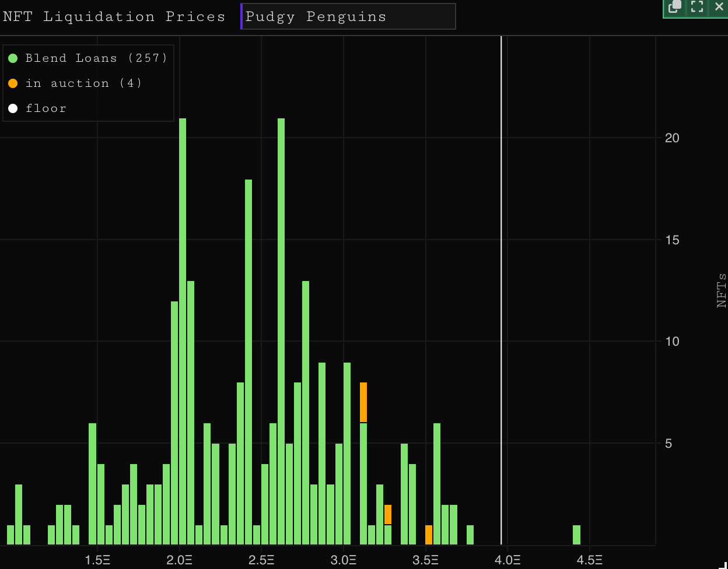This screenshot has height=569, width=728.
Task: Click the 20 y-axis label
Action: (673, 138)
